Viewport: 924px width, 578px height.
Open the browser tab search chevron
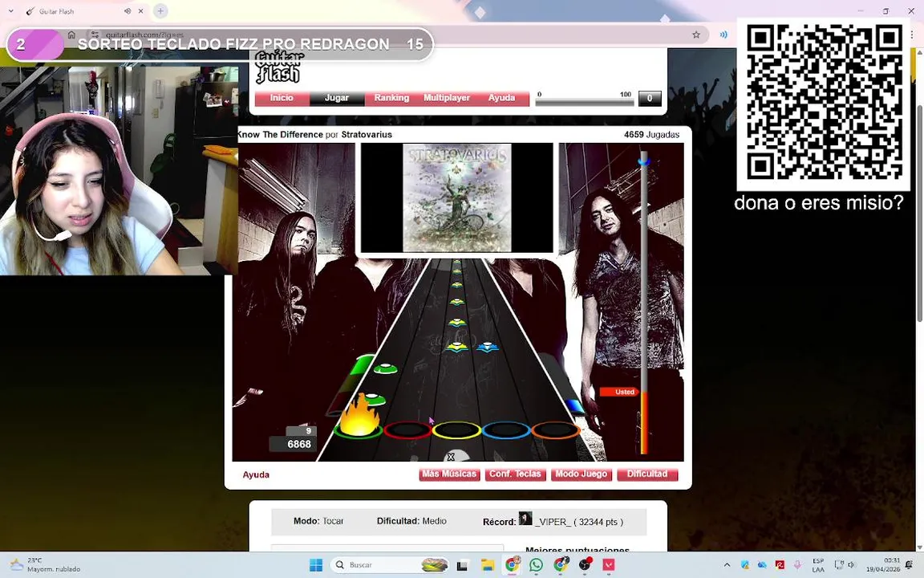click(10, 10)
